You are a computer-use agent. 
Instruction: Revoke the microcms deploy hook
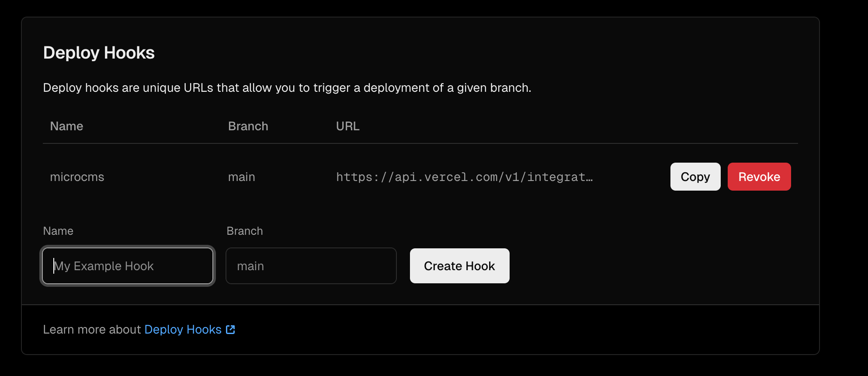[x=759, y=177]
